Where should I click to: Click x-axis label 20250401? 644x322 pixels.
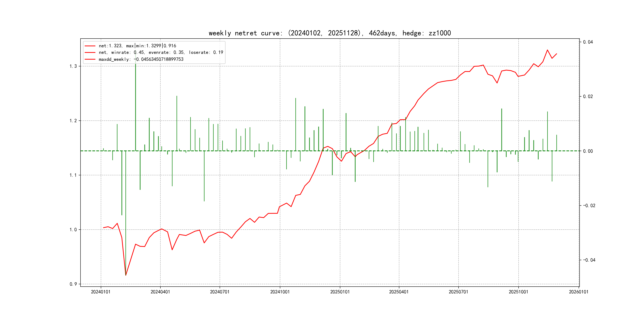(x=399, y=292)
